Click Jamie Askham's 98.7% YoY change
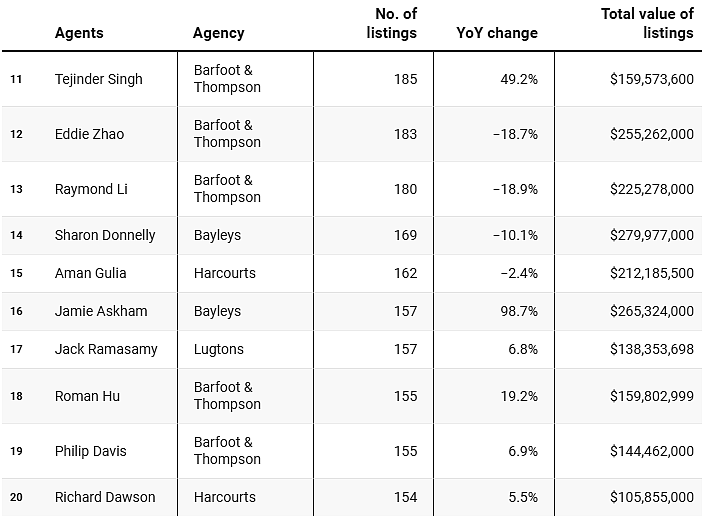 click(519, 311)
